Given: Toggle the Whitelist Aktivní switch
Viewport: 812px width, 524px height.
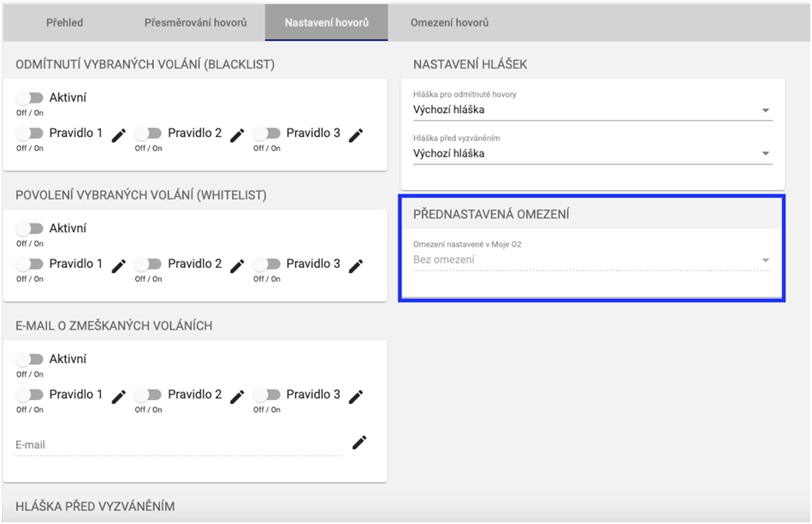Looking at the screenshot, I should pos(30,229).
